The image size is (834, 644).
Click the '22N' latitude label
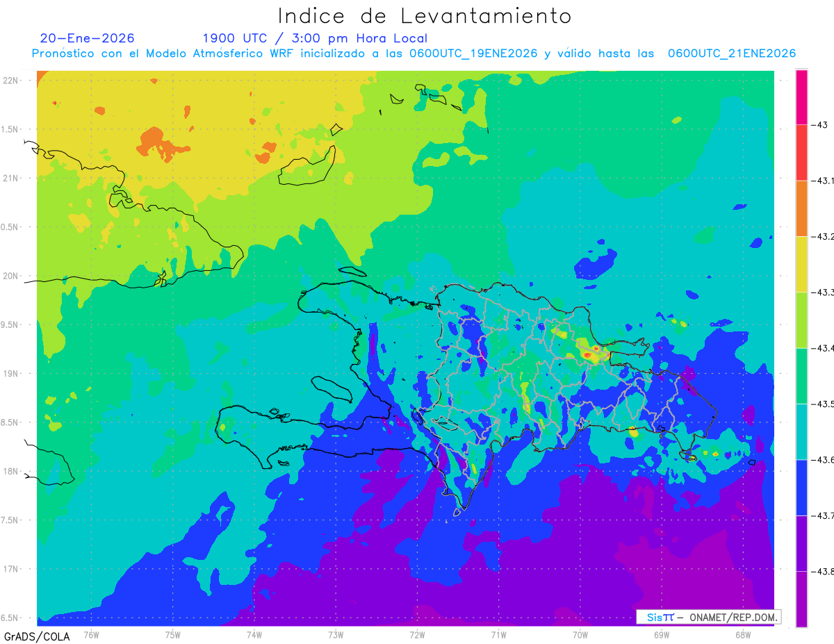[12, 80]
